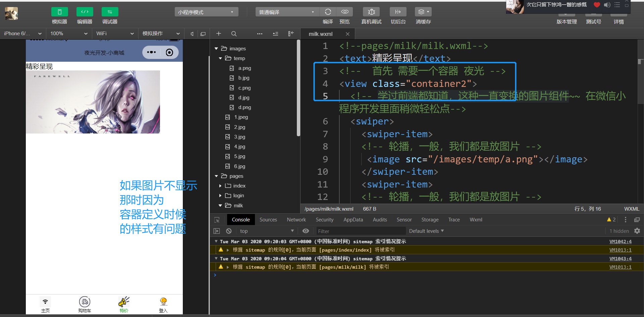
Task: Open project details
Action: (x=619, y=21)
